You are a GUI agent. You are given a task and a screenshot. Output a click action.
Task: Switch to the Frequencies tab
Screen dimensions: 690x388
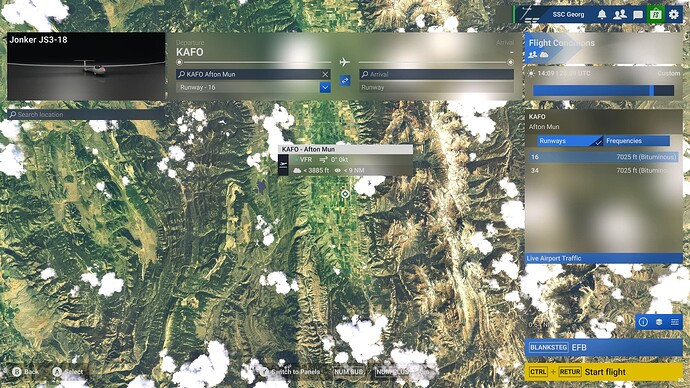tap(637, 141)
